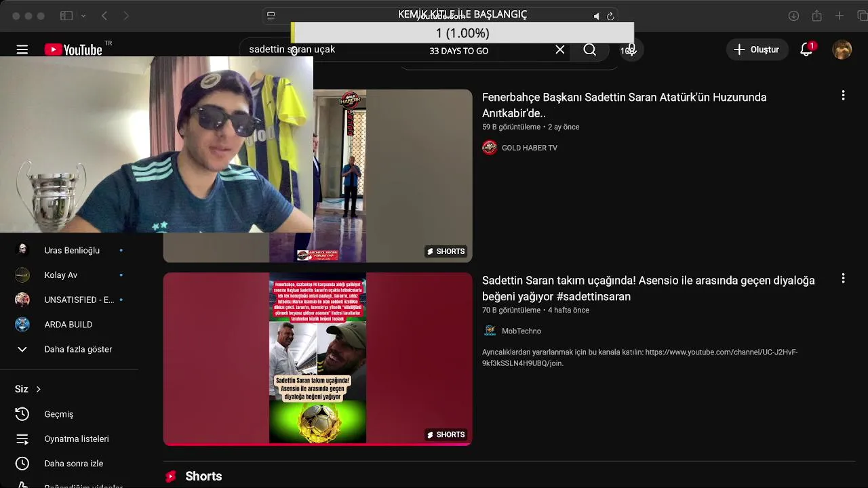
Task: Reload the page in Safari
Action: pyautogui.click(x=610, y=16)
